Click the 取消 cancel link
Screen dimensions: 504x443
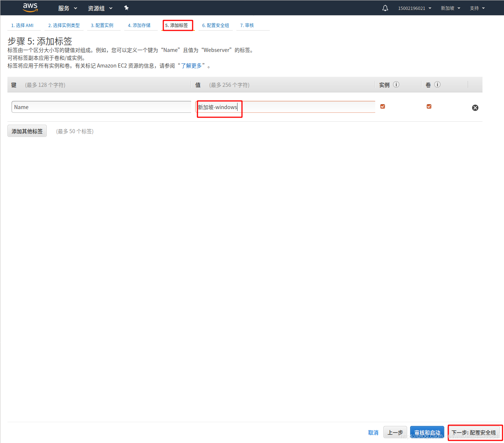click(373, 433)
